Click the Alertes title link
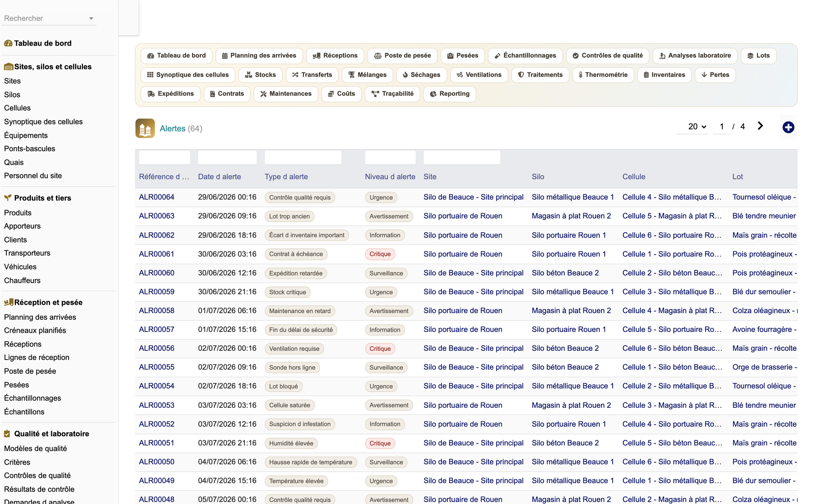815x504 pixels. pyautogui.click(x=173, y=129)
